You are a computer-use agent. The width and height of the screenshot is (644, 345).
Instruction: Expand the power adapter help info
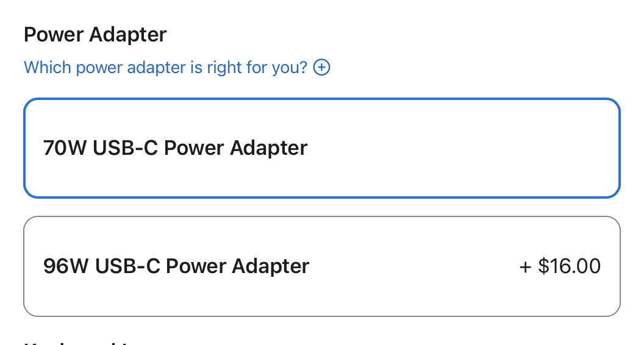tap(321, 67)
